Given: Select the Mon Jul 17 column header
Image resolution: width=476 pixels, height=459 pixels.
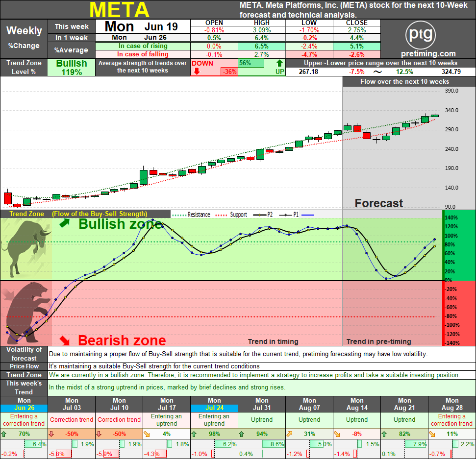Looking at the screenshot, I should tap(167, 404).
